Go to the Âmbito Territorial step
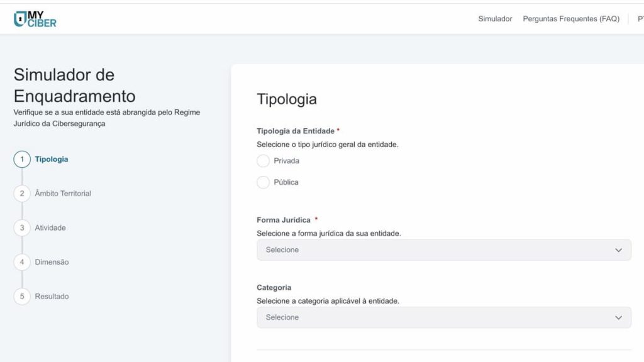The width and height of the screenshot is (644, 362). click(63, 194)
